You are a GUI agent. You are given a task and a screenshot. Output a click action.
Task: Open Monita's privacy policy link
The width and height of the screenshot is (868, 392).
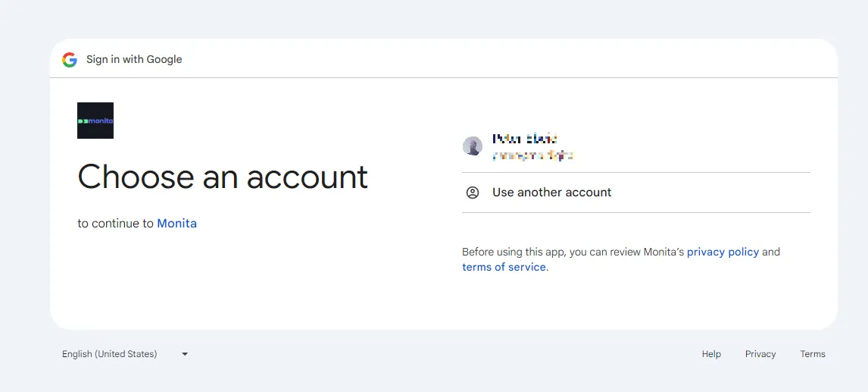[723, 252]
